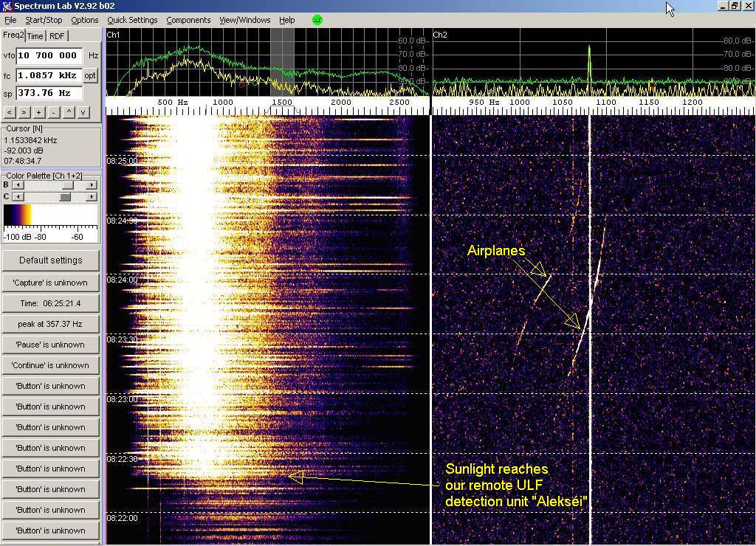This screenshot has width=756, height=546.
Task: Open the View/Windows menu
Action: click(244, 20)
